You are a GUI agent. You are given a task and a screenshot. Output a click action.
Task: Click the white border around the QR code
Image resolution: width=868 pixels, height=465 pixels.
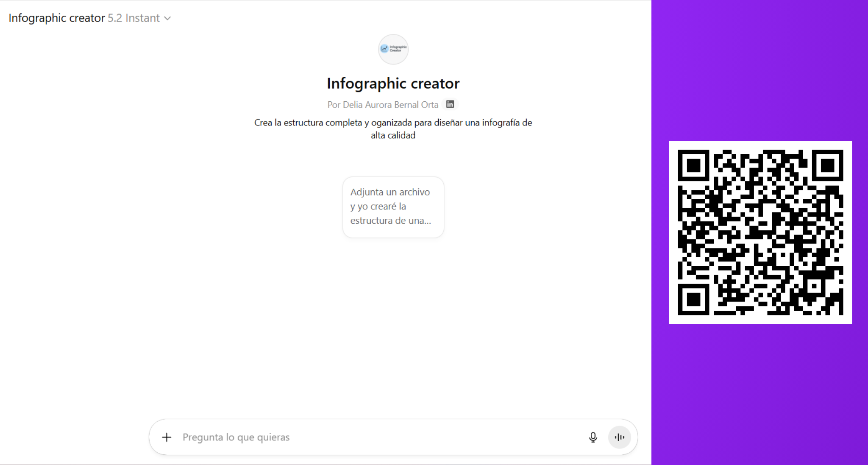tap(760, 145)
